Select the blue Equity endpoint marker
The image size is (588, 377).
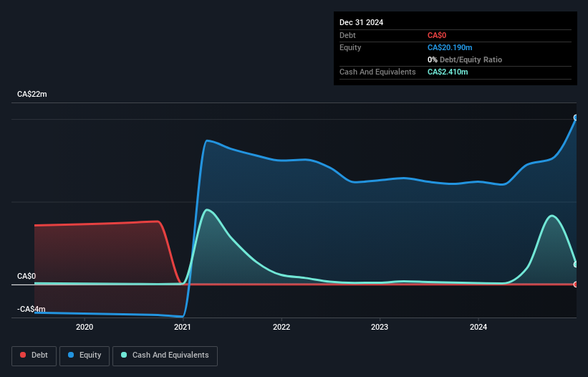point(576,118)
